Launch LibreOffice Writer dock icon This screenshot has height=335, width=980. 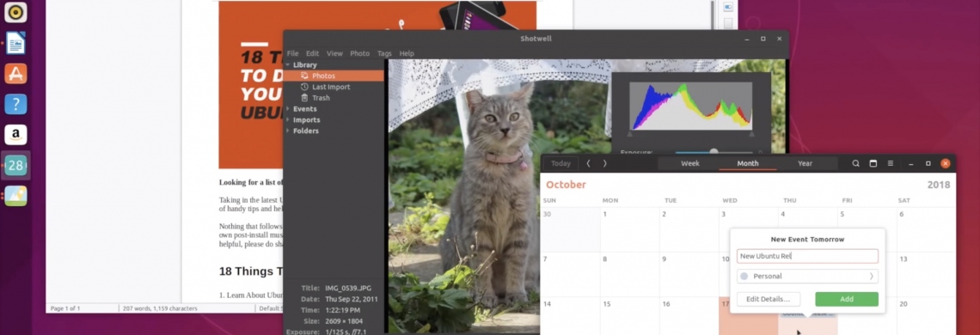click(15, 43)
